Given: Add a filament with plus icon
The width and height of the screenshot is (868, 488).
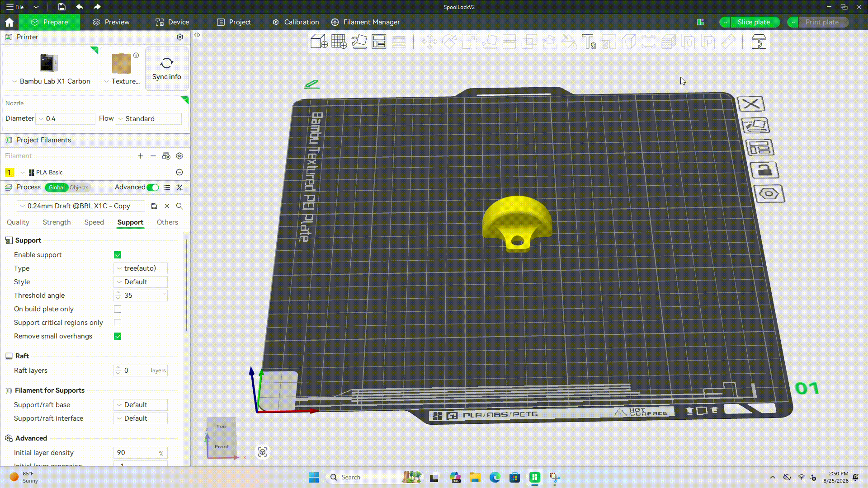Looking at the screenshot, I should 141,156.
